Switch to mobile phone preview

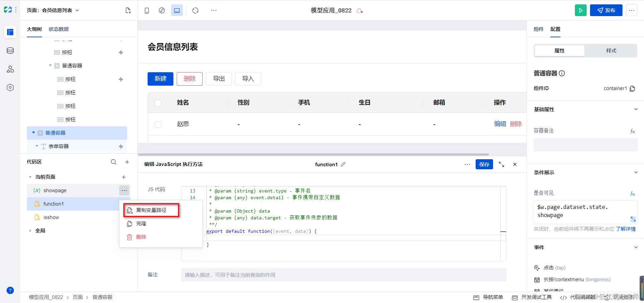[x=147, y=10]
